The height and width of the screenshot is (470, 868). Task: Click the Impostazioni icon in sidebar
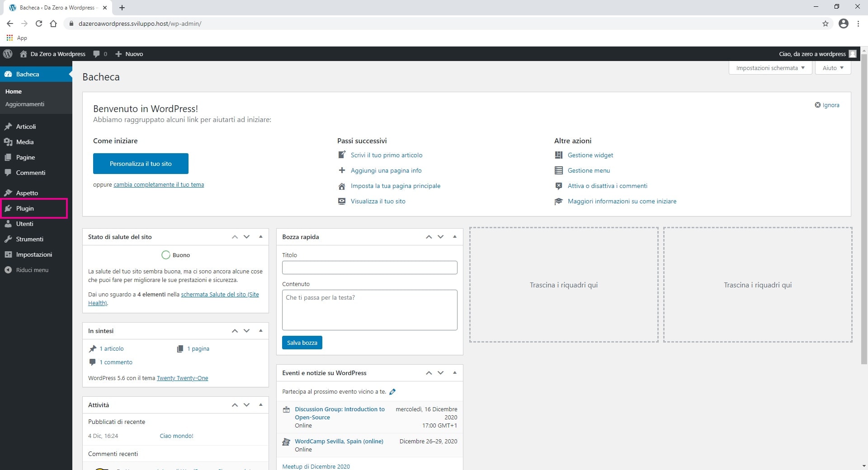pos(8,254)
